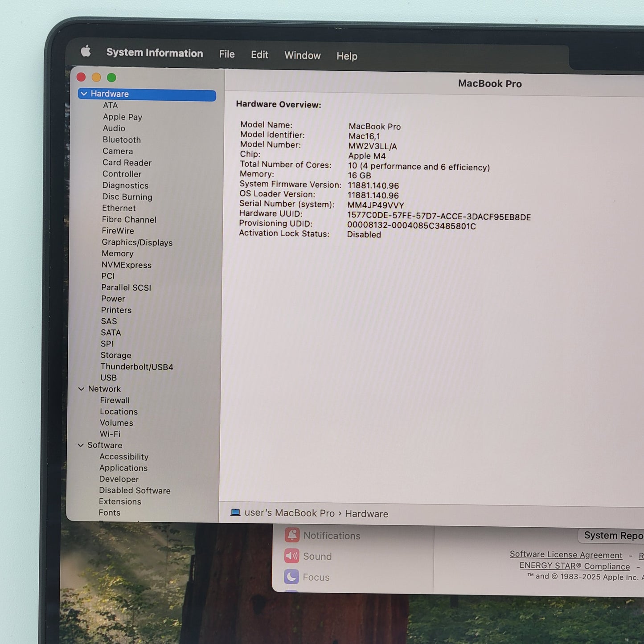Viewport: 644px width, 644px height.
Task: Click the laptop icon in path bar
Action: coord(235,513)
